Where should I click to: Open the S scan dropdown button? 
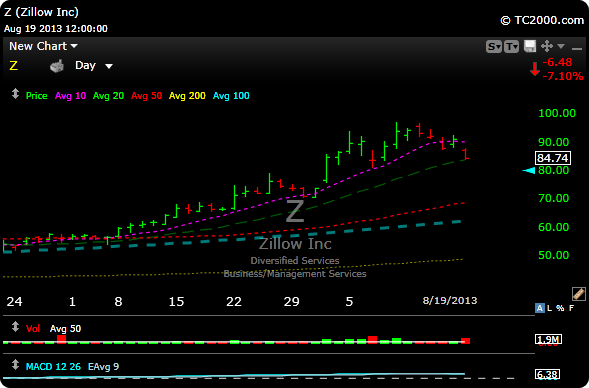(x=494, y=47)
